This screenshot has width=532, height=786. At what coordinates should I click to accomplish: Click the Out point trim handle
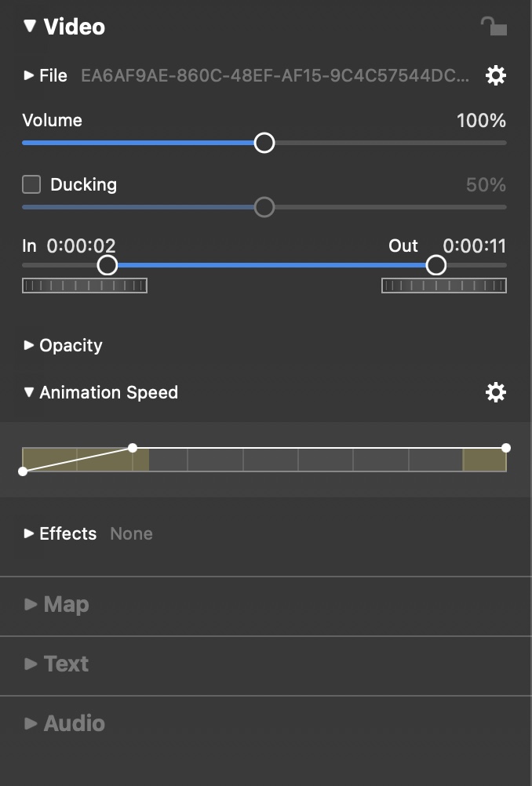(x=436, y=265)
